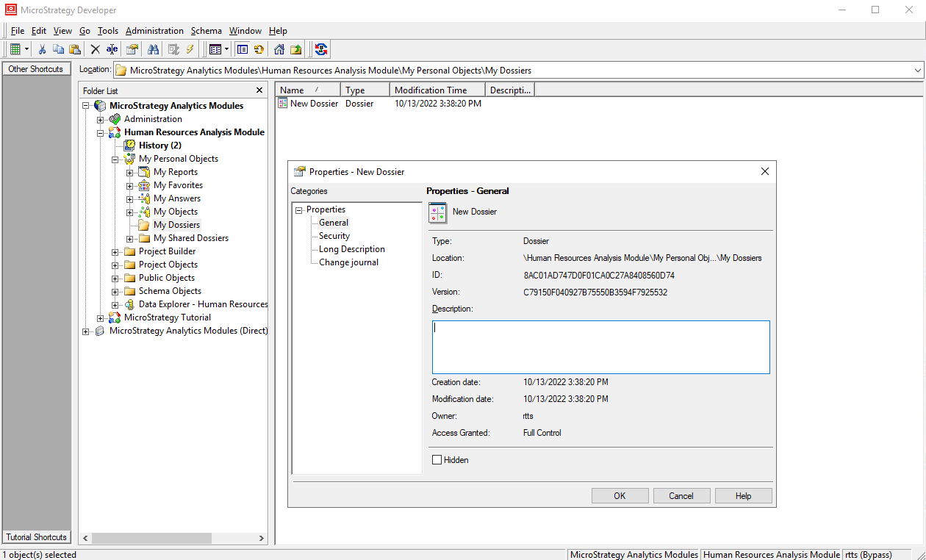Expand the Public Objects tree node
Image resolution: width=926 pixels, height=560 pixels.
pos(115,278)
